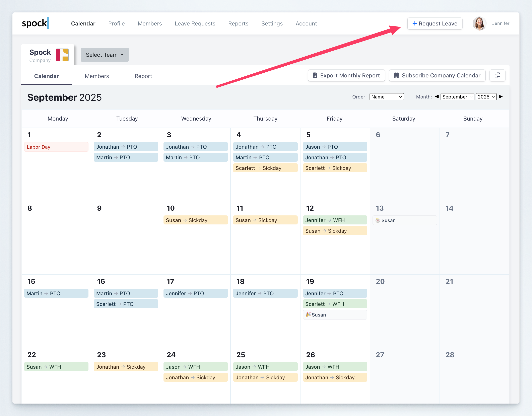The height and width of the screenshot is (416, 532).
Task: Click Export Monthly Report button
Action: click(346, 75)
